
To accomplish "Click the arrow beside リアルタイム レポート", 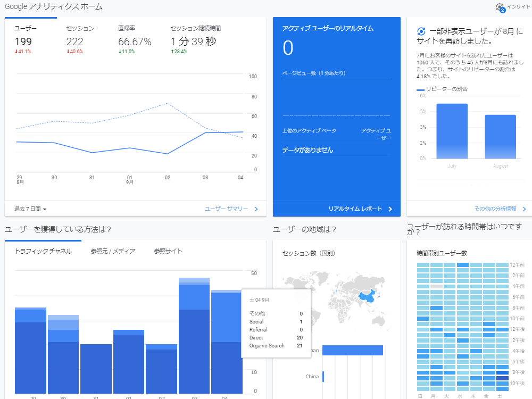I will 390,209.
